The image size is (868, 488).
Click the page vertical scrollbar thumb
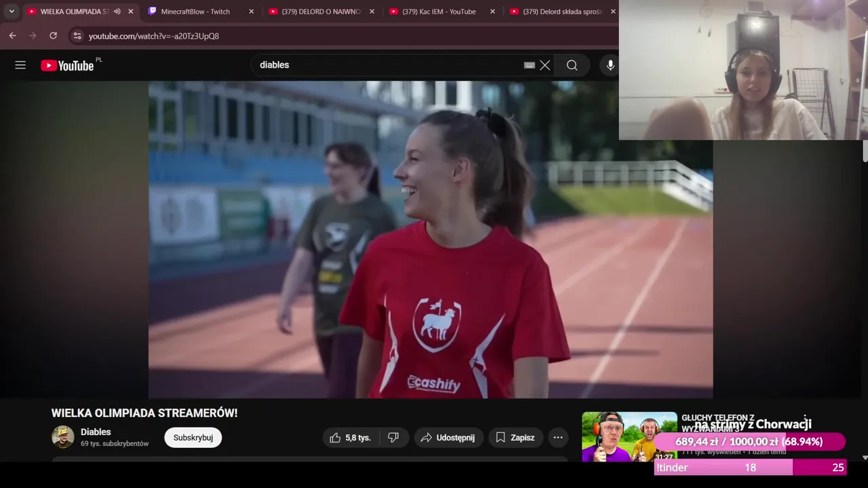tap(865, 151)
